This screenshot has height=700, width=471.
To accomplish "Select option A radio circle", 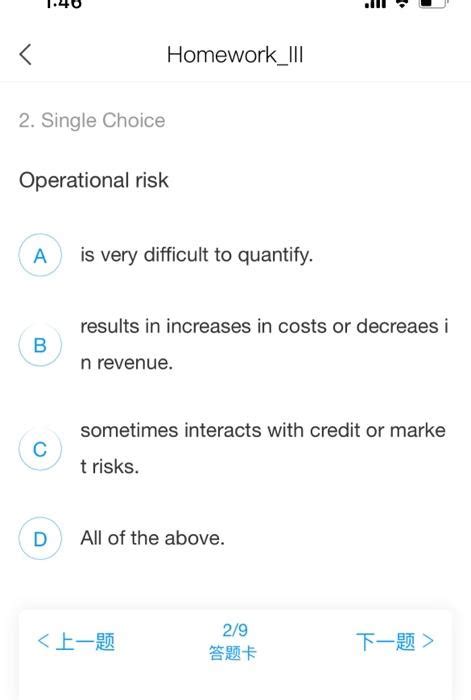I will tap(40, 255).
